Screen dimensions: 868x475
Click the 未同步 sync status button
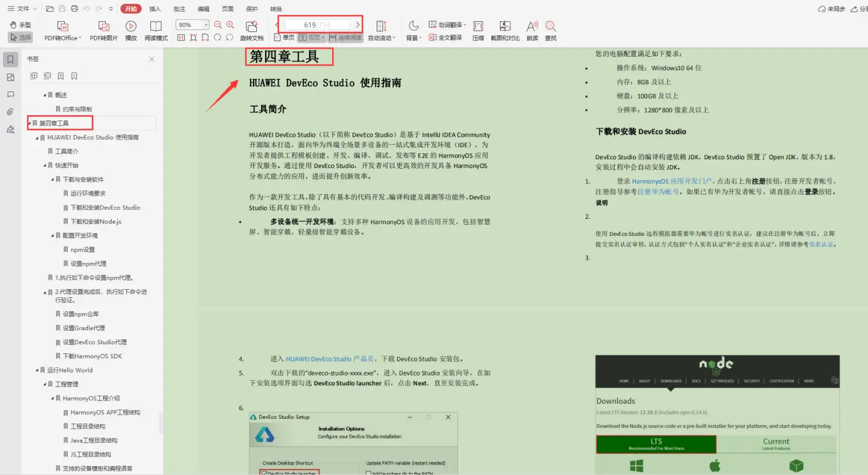click(832, 9)
